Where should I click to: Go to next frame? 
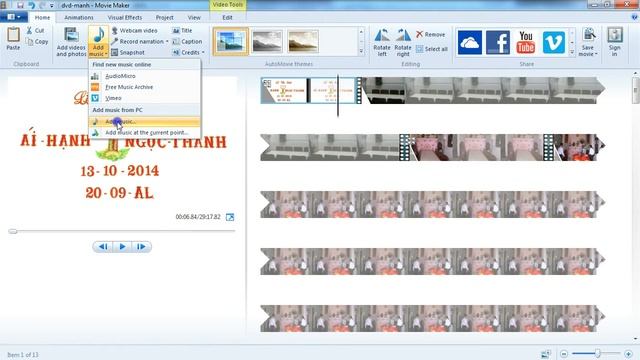tap(141, 247)
